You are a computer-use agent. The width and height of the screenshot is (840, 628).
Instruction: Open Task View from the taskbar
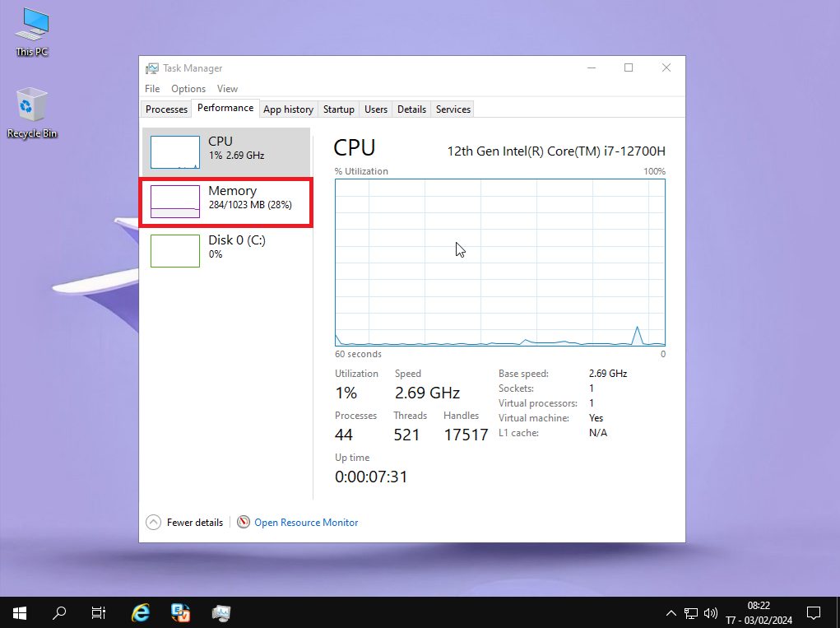(x=99, y=612)
